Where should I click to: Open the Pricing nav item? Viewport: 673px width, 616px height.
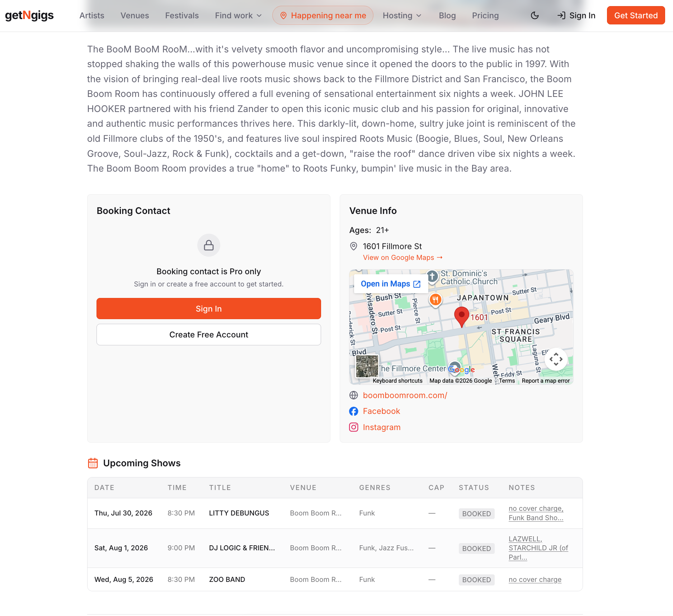tap(485, 15)
